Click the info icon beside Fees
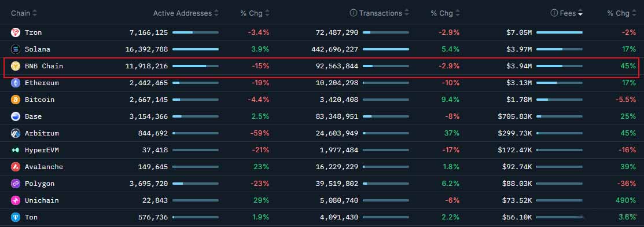644x227 pixels. [x=554, y=13]
